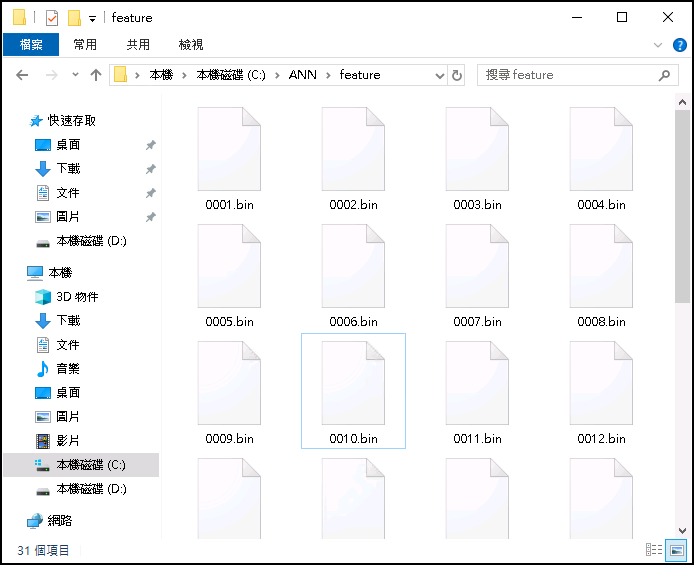Go back using the back arrow

22,75
